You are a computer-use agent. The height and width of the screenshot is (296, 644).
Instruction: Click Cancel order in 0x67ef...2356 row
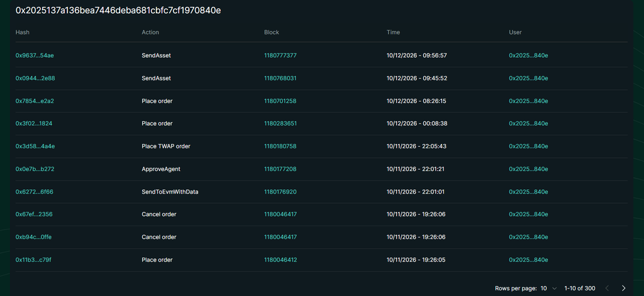click(159, 214)
